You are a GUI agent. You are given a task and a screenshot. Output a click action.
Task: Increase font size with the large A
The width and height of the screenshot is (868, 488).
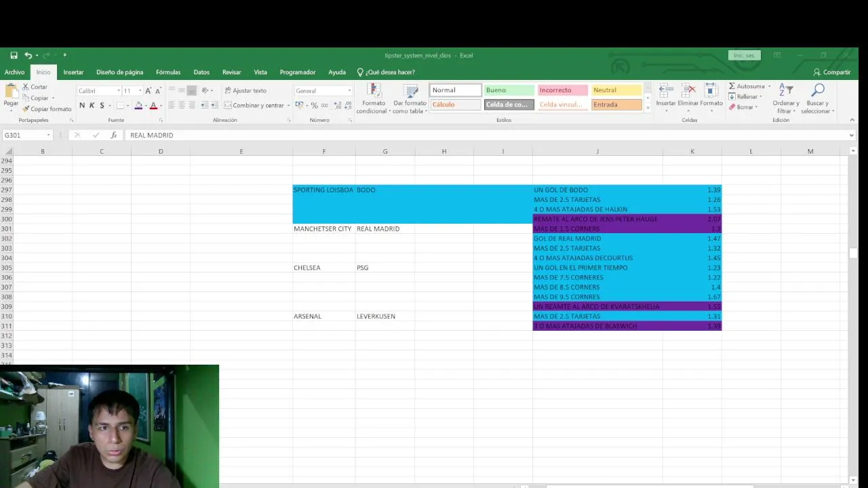pyautogui.click(x=148, y=91)
